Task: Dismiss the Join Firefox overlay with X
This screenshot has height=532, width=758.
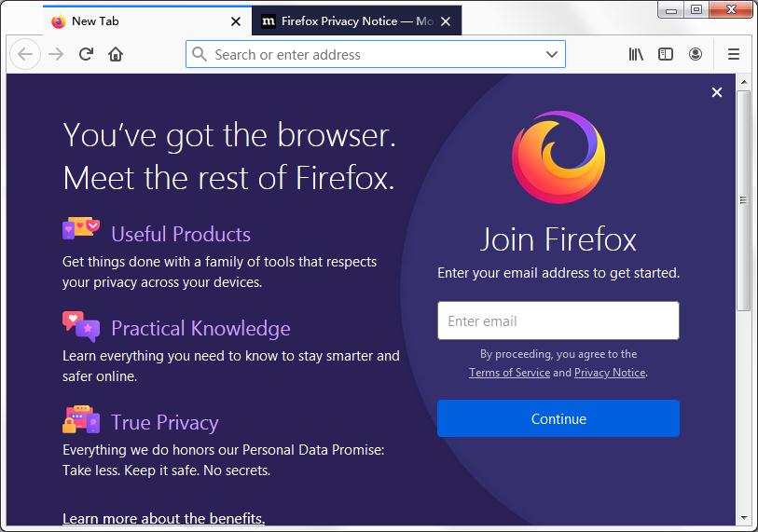Action: (717, 92)
